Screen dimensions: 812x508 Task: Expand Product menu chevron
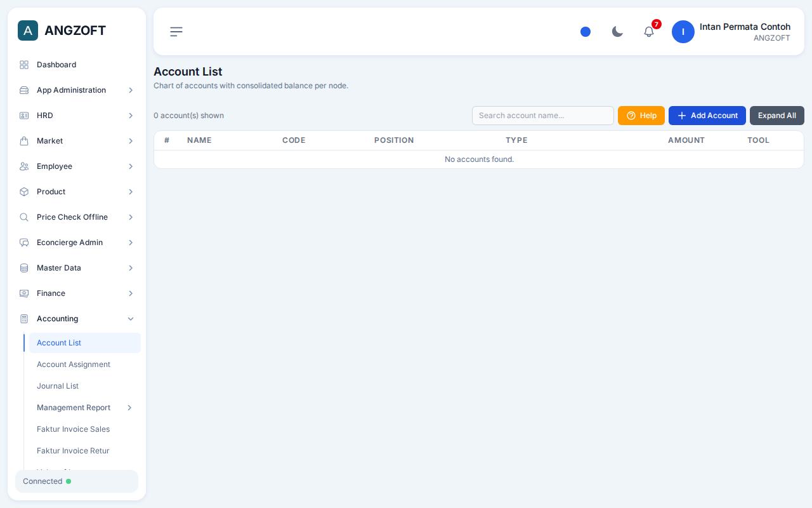click(x=131, y=192)
